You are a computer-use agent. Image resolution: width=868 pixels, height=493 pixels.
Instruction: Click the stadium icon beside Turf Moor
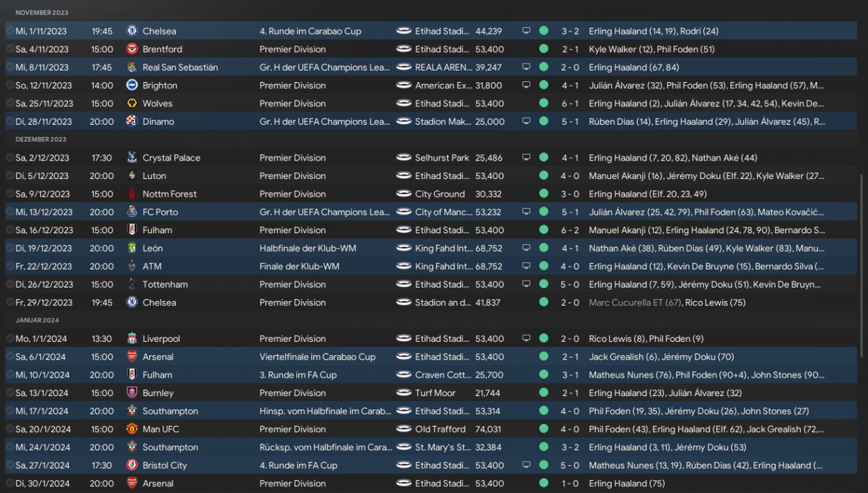pyautogui.click(x=404, y=393)
